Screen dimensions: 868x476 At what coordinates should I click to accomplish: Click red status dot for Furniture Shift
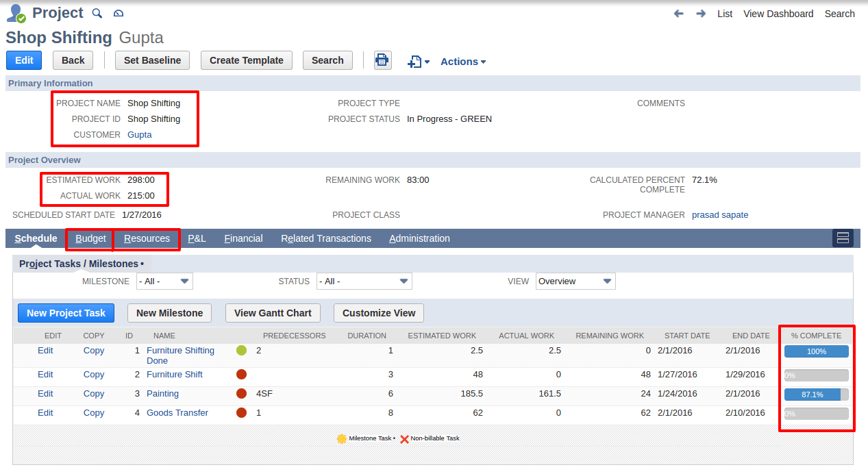click(241, 375)
